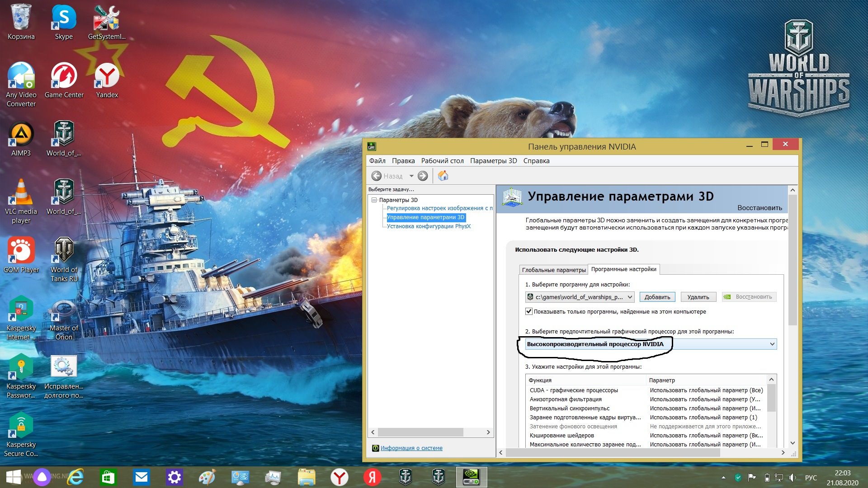Collapse the Параметры 3D tree node
Viewport: 868px width, 488px height.
click(374, 200)
